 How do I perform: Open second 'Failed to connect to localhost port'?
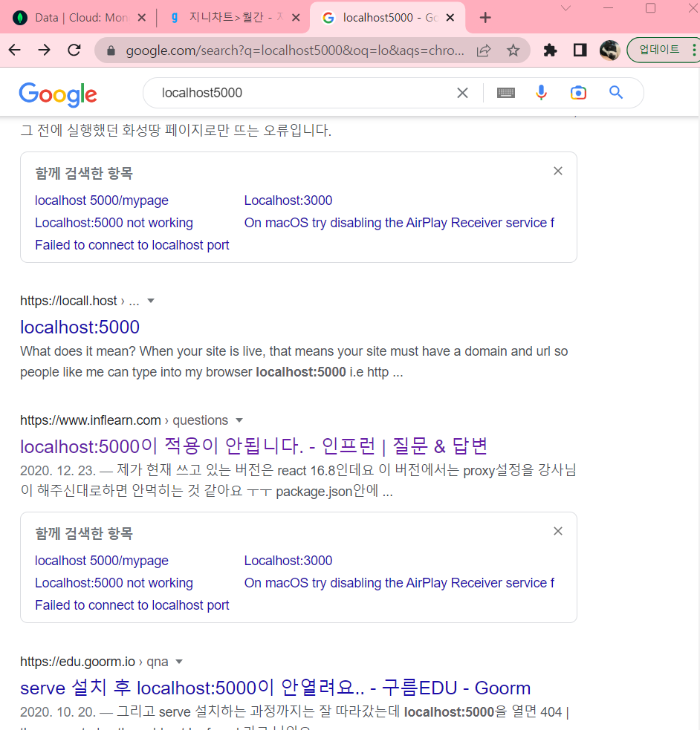pos(132,606)
